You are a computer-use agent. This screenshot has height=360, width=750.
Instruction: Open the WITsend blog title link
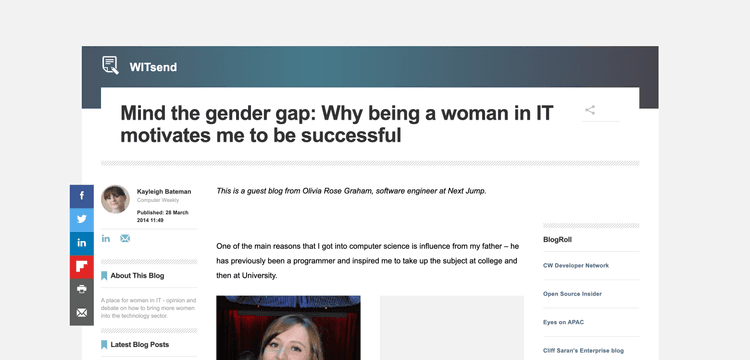153,67
